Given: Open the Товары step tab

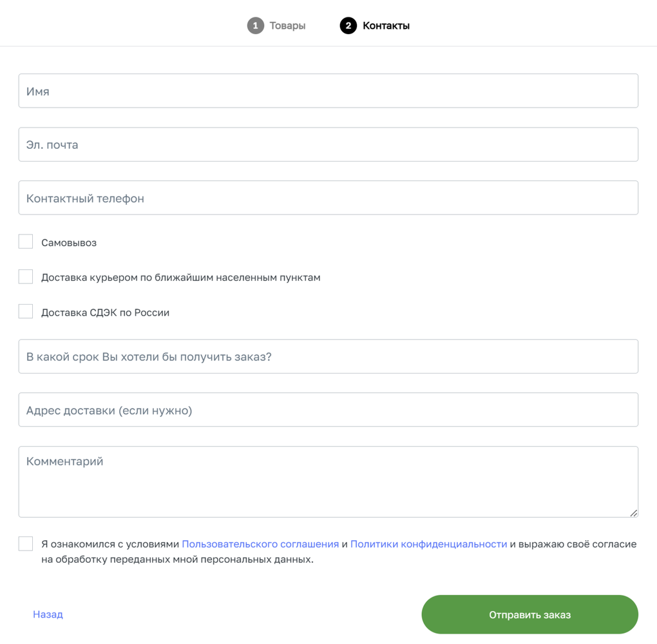Looking at the screenshot, I should pyautogui.click(x=287, y=26).
